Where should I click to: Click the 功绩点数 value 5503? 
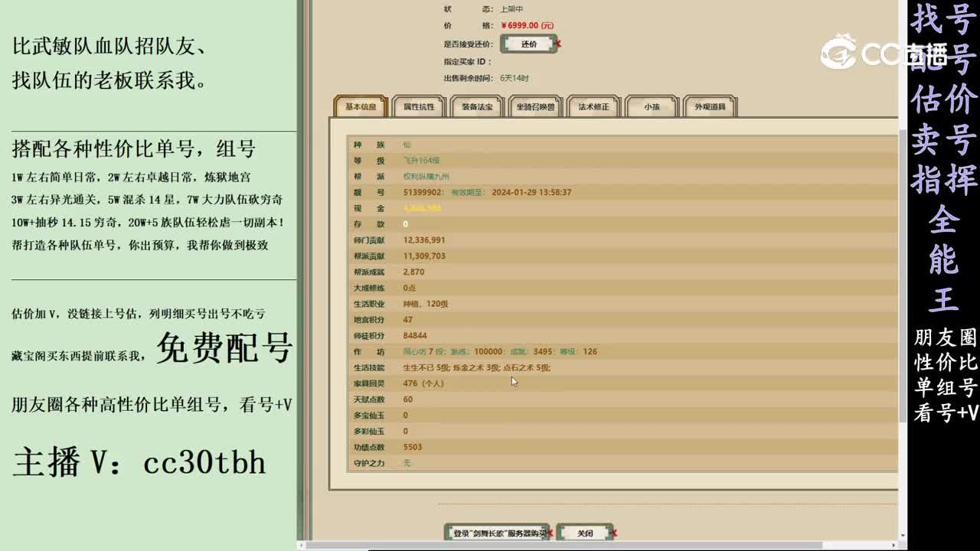(x=413, y=447)
